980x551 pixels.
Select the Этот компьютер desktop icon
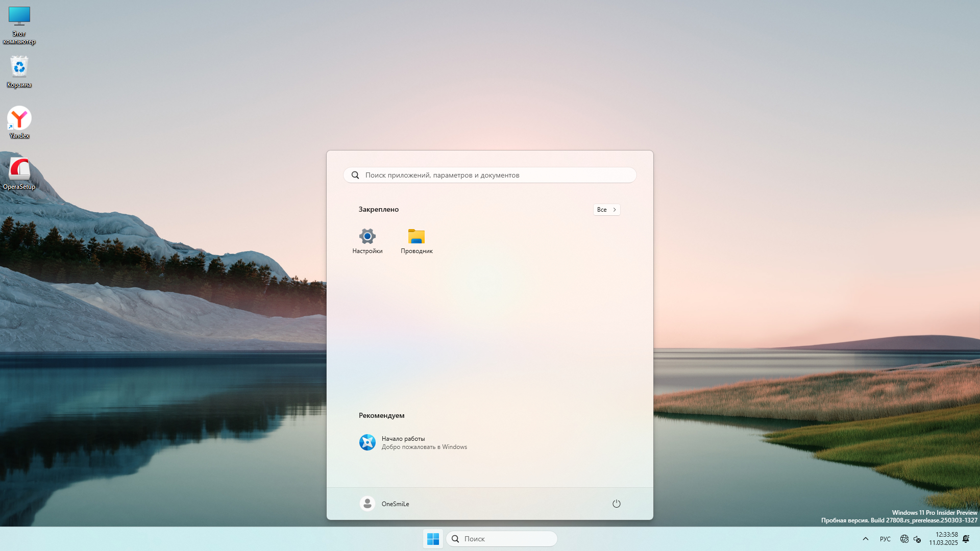pos(19,24)
